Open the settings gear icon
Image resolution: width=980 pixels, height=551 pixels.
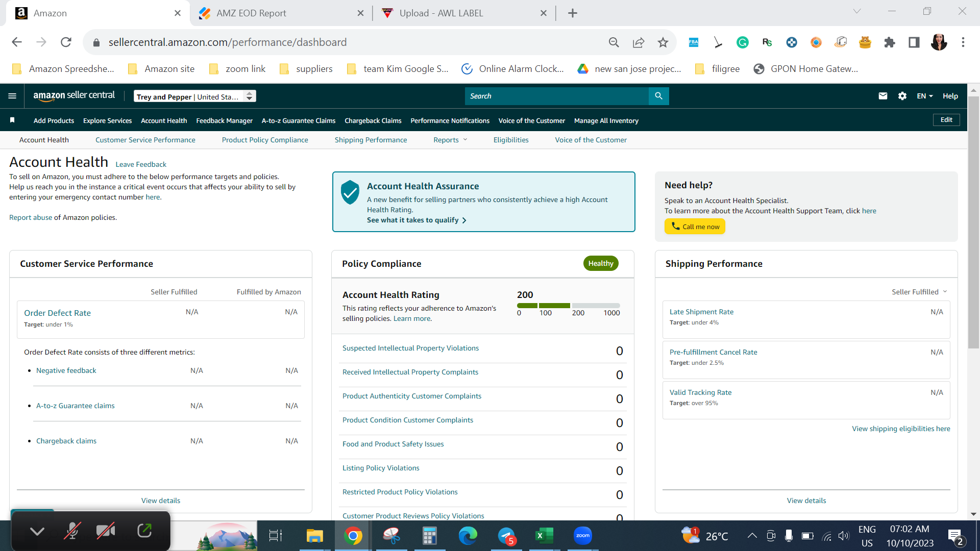[902, 96]
